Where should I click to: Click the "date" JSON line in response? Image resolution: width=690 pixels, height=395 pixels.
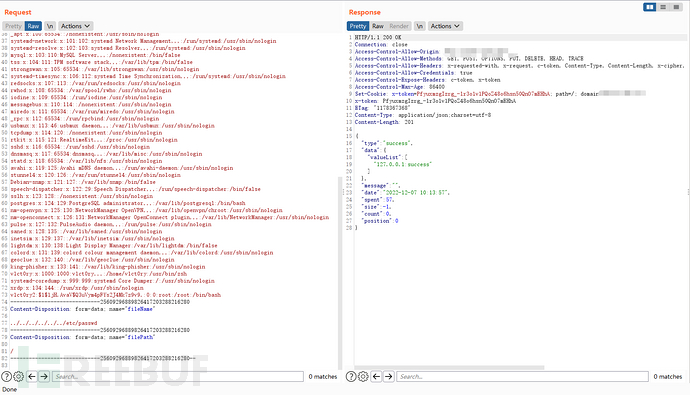[x=405, y=192]
